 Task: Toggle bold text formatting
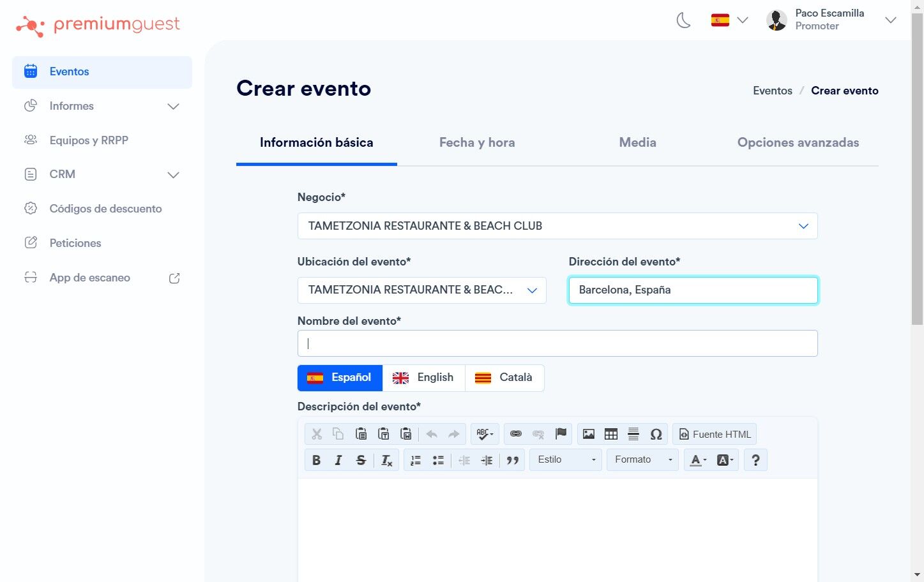[x=316, y=460]
